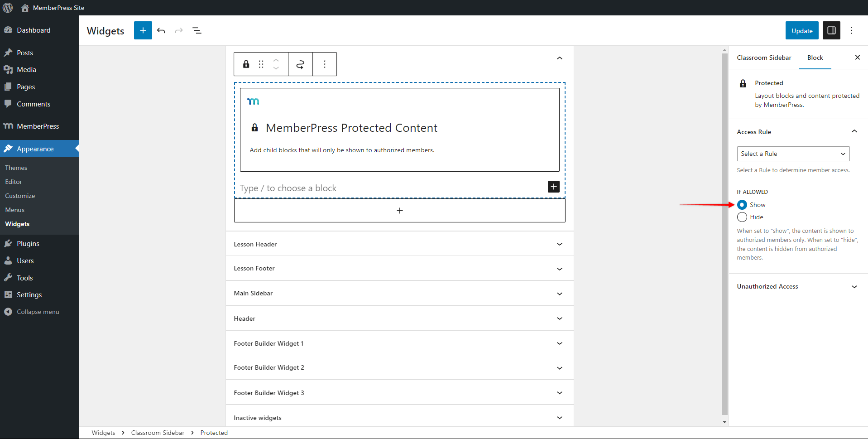
Task: Redo the last change
Action: pyautogui.click(x=179, y=30)
